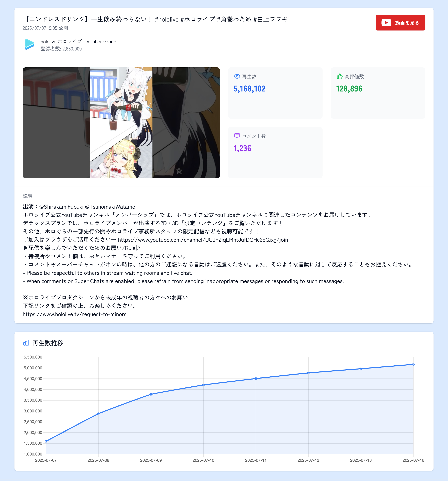Image resolution: width=448 pixels, height=481 pixels.
Task: Click the comment bubble icon beside コメント数
Action: click(237, 136)
